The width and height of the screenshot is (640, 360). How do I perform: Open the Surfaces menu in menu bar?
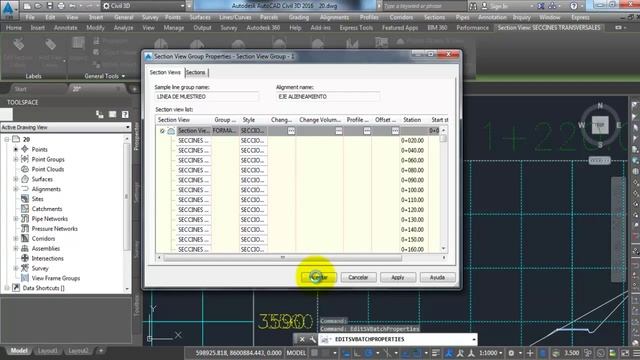click(200, 18)
